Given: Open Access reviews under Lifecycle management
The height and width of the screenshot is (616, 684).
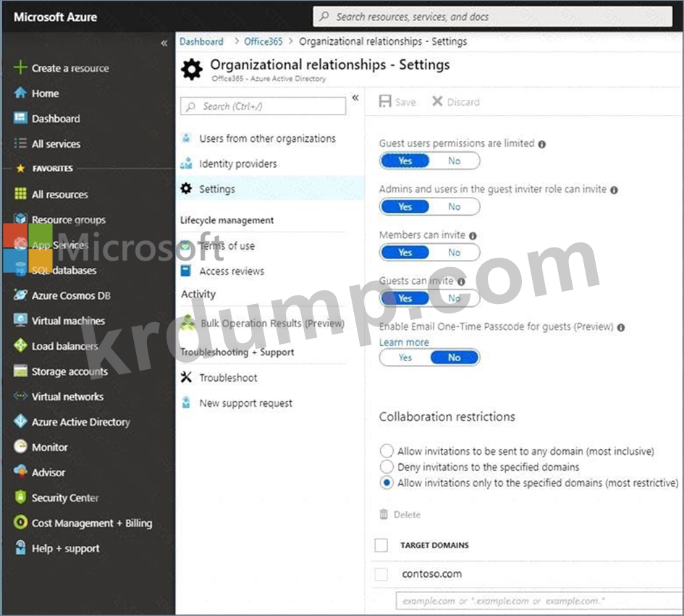Looking at the screenshot, I should 231,271.
